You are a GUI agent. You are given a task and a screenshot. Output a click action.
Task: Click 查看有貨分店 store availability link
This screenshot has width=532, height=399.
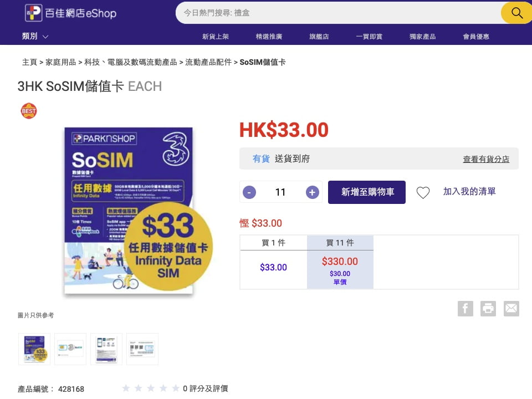486,159
